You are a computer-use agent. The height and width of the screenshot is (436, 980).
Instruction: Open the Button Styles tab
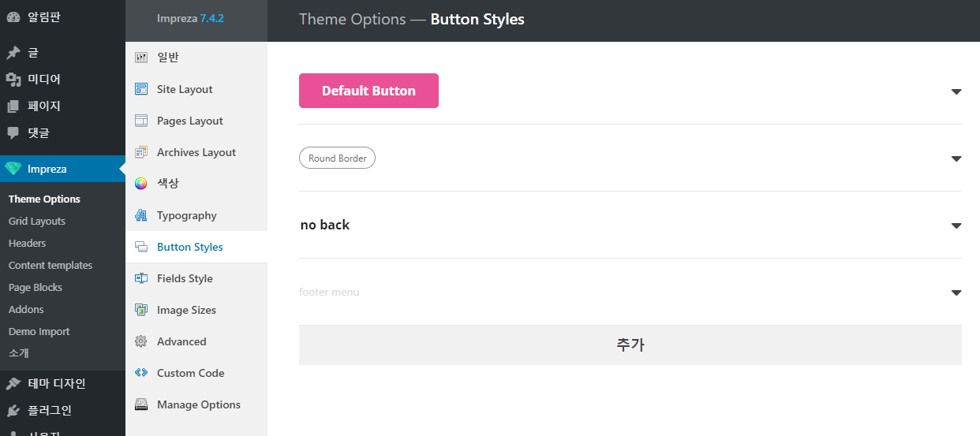coord(189,247)
